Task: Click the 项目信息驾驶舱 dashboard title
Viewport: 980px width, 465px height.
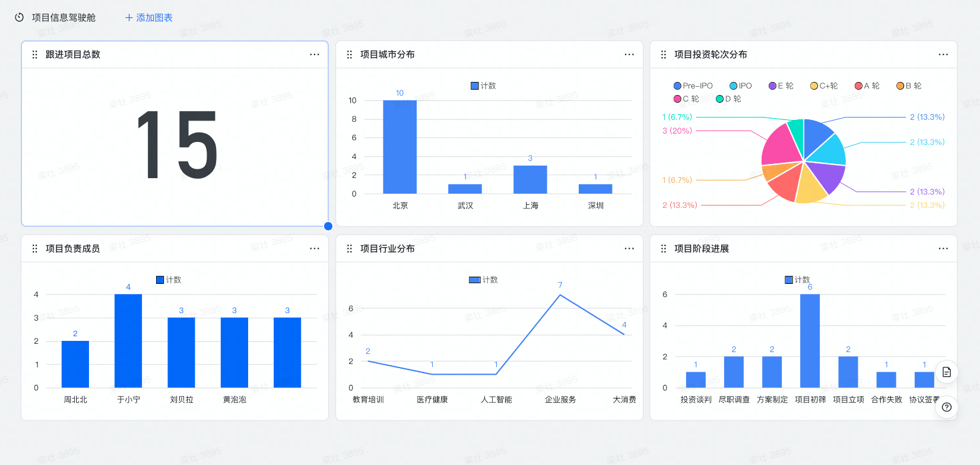Action: (64, 18)
